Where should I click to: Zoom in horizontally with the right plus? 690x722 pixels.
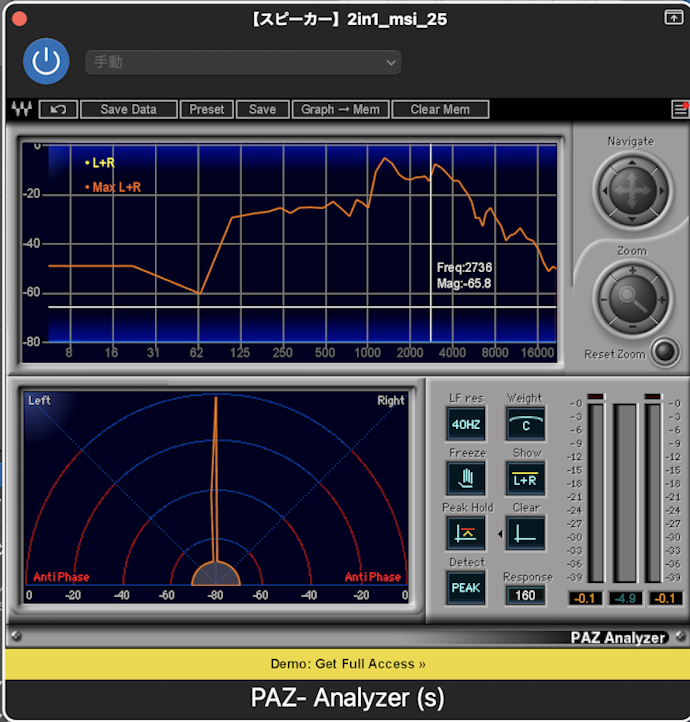pos(662,300)
